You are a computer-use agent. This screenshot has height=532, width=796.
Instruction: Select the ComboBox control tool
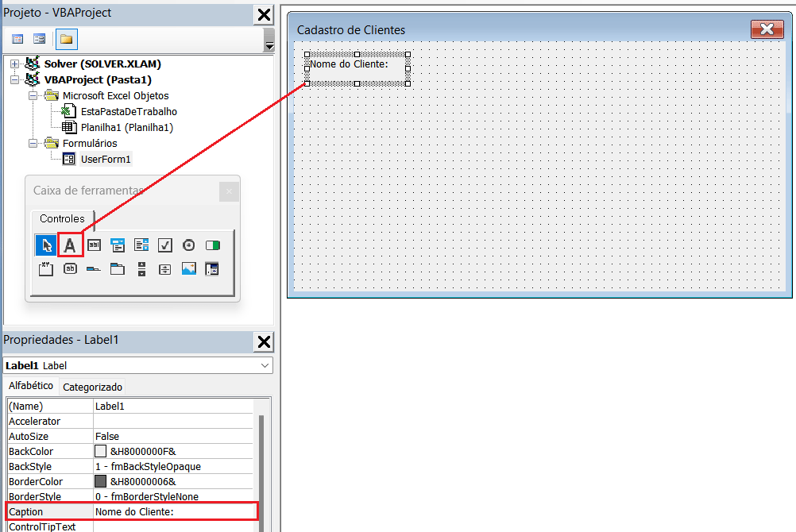[x=118, y=245]
